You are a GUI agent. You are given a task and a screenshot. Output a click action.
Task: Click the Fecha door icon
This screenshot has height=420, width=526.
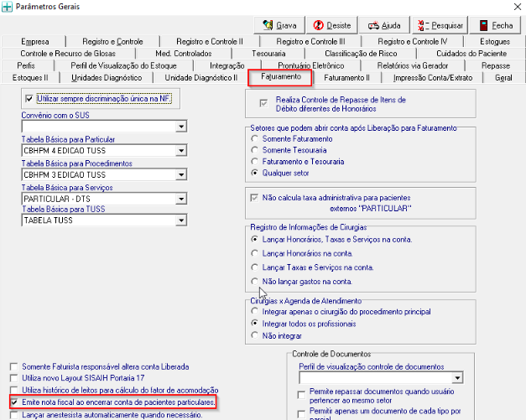point(483,25)
